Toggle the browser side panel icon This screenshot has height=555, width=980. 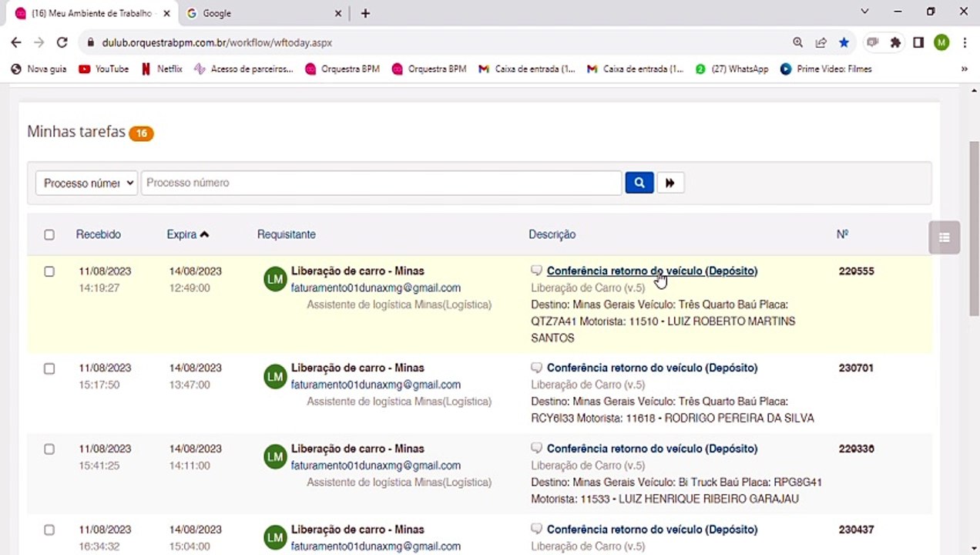tap(918, 42)
